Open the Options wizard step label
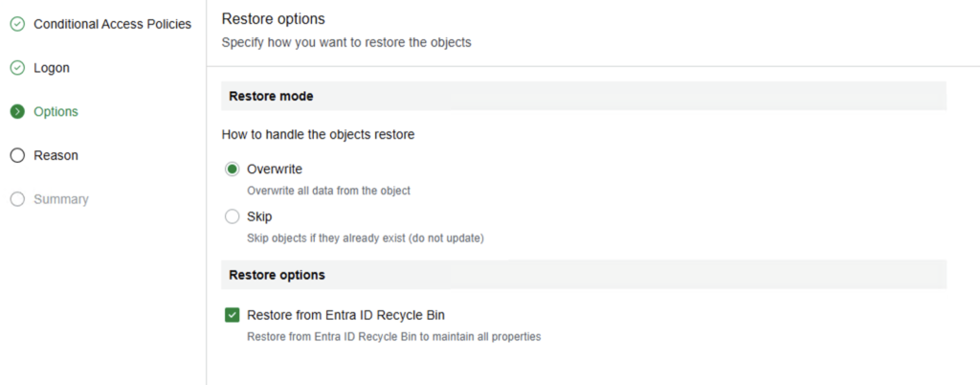The width and height of the screenshot is (980, 385). [x=56, y=112]
